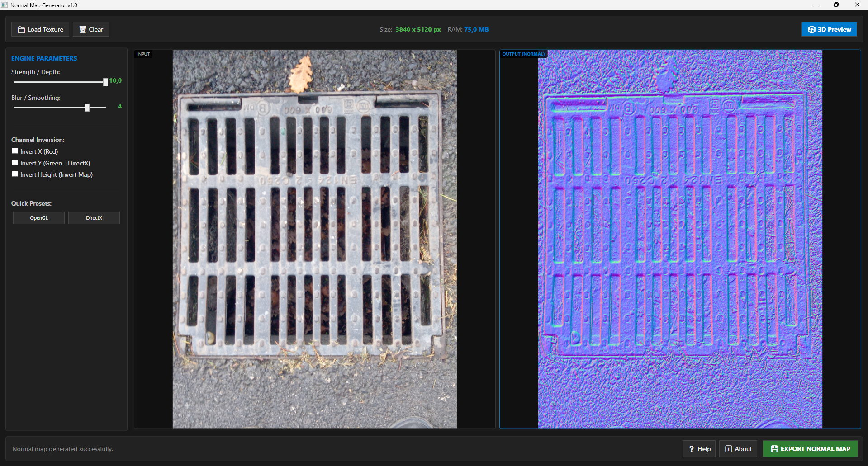
Task: Click the RAM value 75,0 MB
Action: coord(476,29)
